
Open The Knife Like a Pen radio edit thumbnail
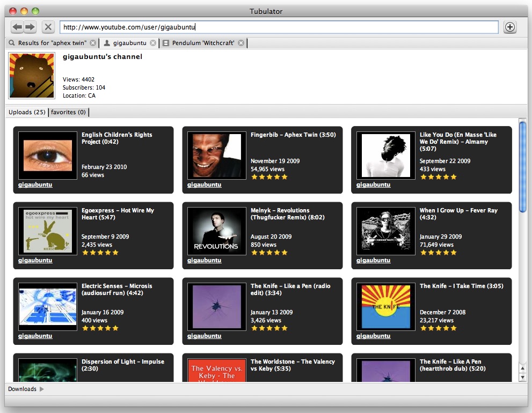pos(217,306)
